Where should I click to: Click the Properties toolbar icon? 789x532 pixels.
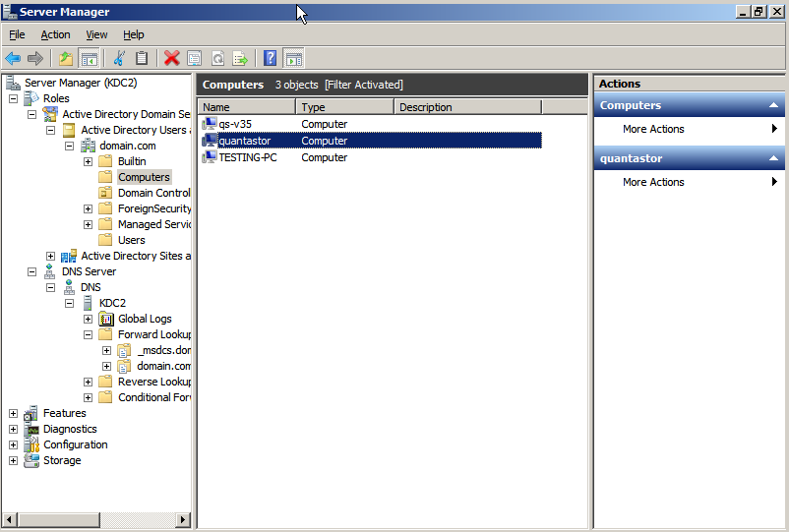[x=194, y=59]
